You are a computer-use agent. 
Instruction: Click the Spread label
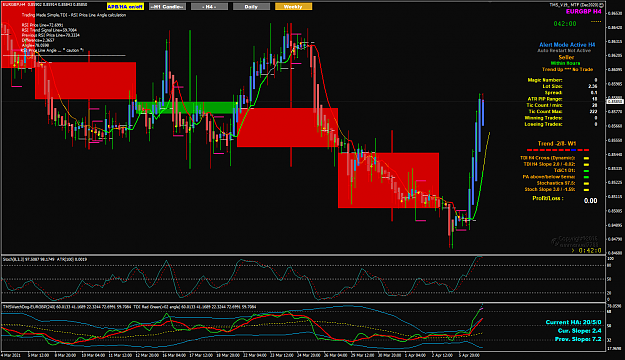[x=554, y=92]
